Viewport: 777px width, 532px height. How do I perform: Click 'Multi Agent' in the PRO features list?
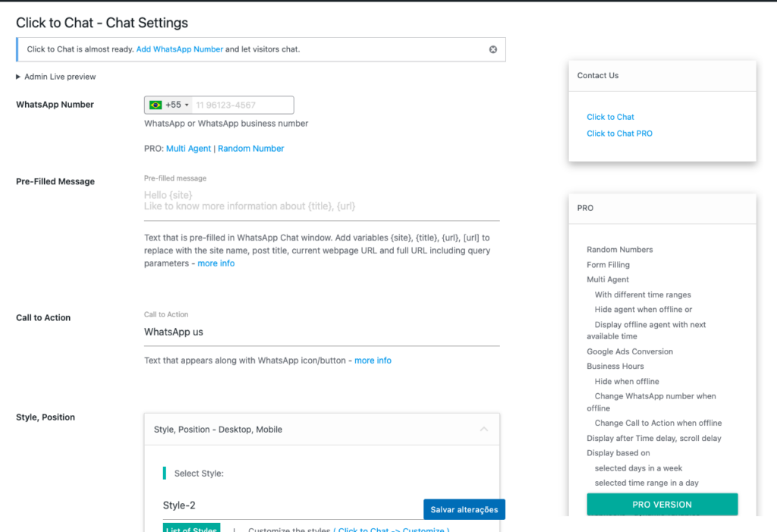point(608,279)
